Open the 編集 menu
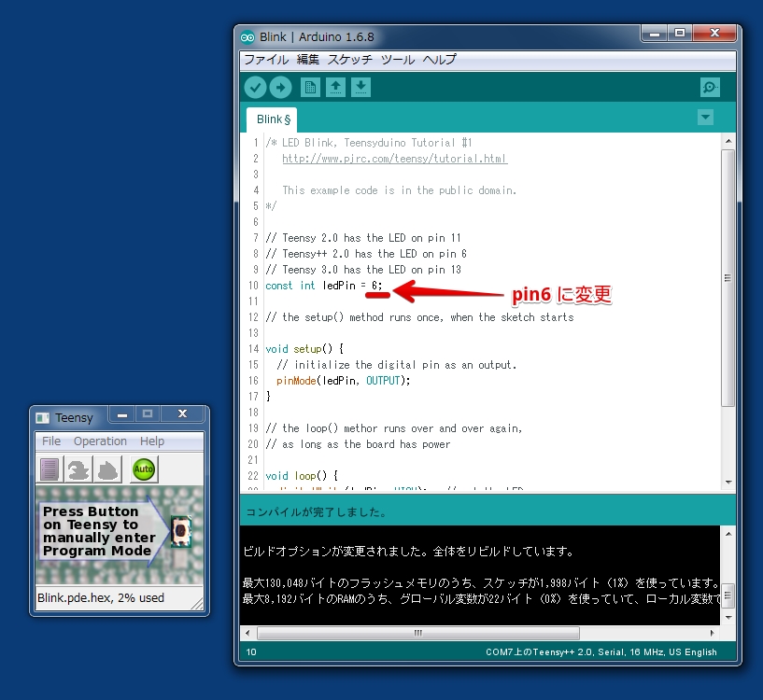Image resolution: width=763 pixels, height=700 pixels. (x=308, y=60)
